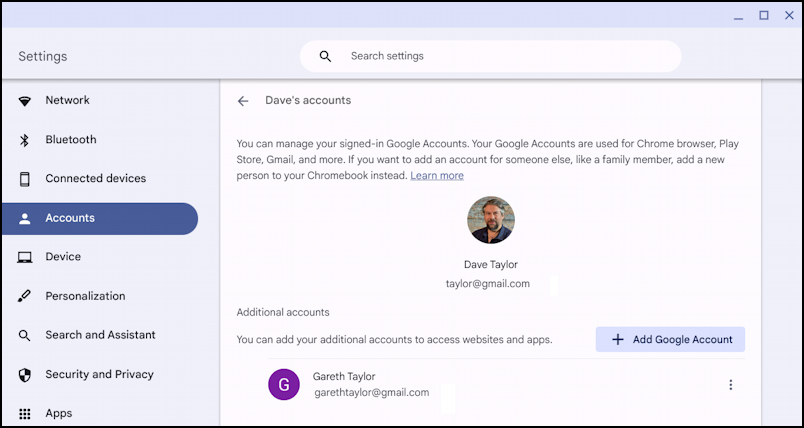Close the Settings window

tap(790, 15)
